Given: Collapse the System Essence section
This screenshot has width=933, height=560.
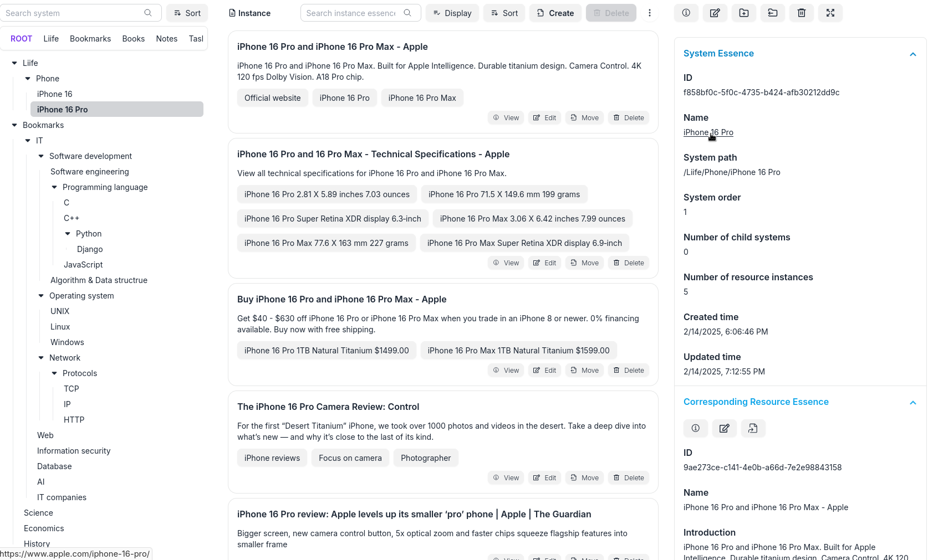Looking at the screenshot, I should point(913,54).
